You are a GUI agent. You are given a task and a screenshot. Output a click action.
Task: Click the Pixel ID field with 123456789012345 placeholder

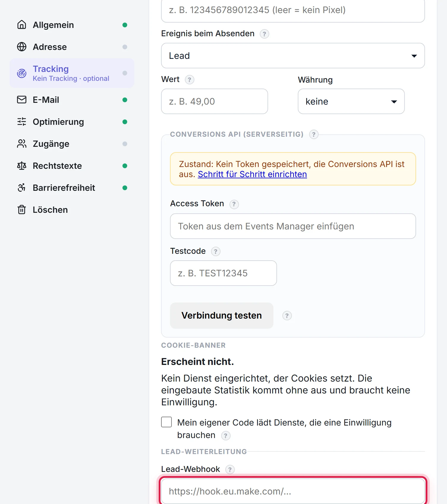tap(293, 11)
